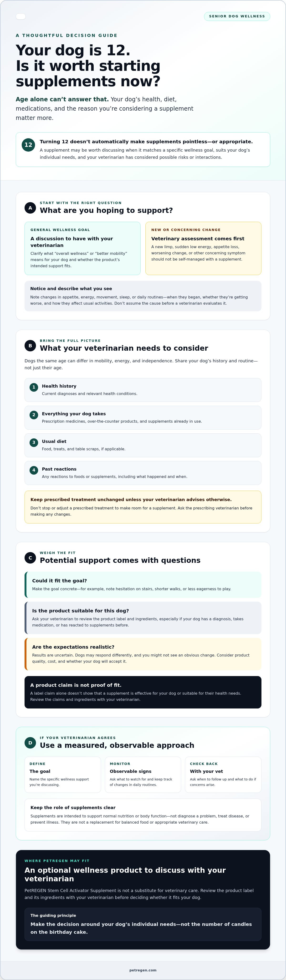
Task: Open the petregen.com footer link
Action: tap(143, 970)
